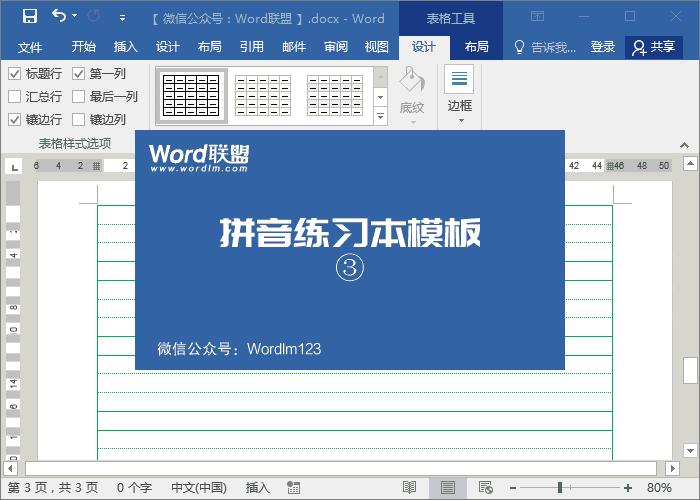Select table tools 设计 tab
This screenshot has width=700, height=500.
coord(424,47)
